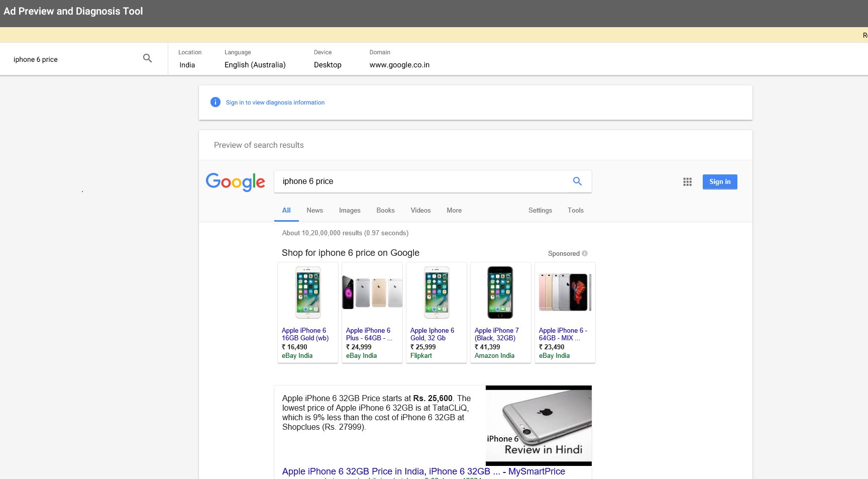Expand the More search options menu

point(454,210)
